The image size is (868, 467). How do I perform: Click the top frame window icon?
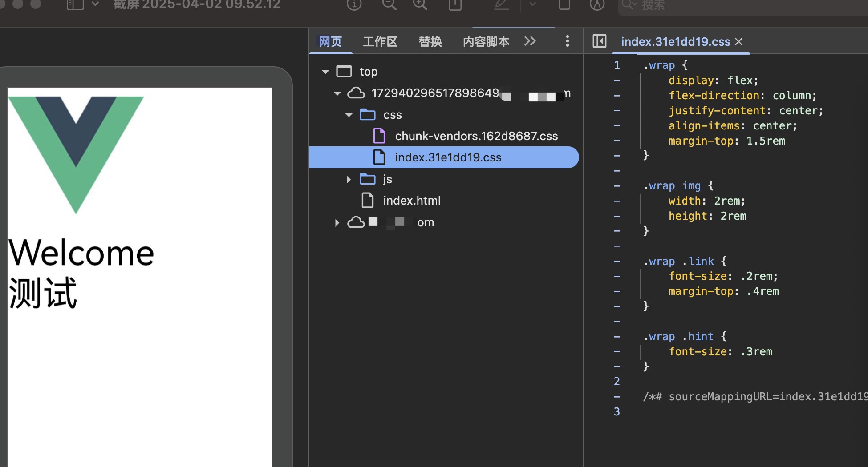point(344,72)
